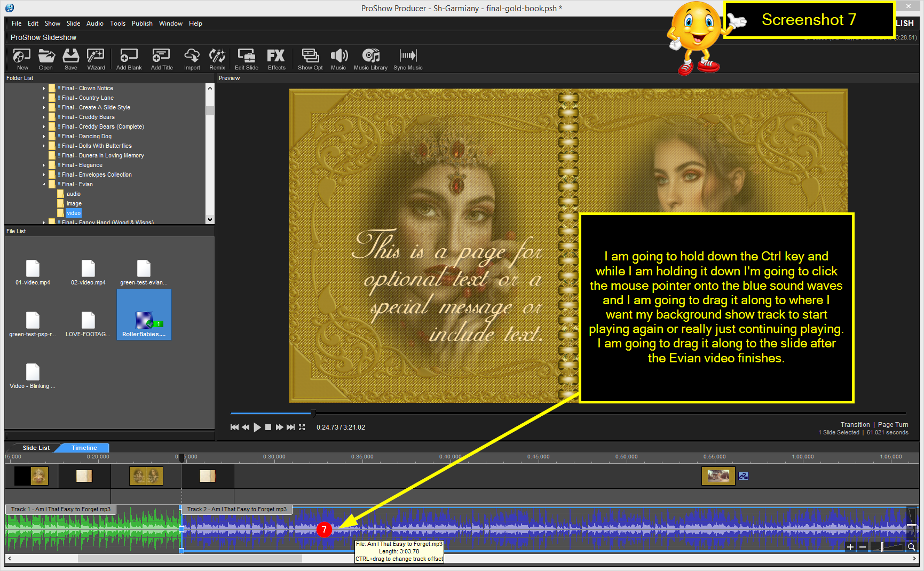
Task: Switch to the Timeline tab
Action: tap(84, 448)
